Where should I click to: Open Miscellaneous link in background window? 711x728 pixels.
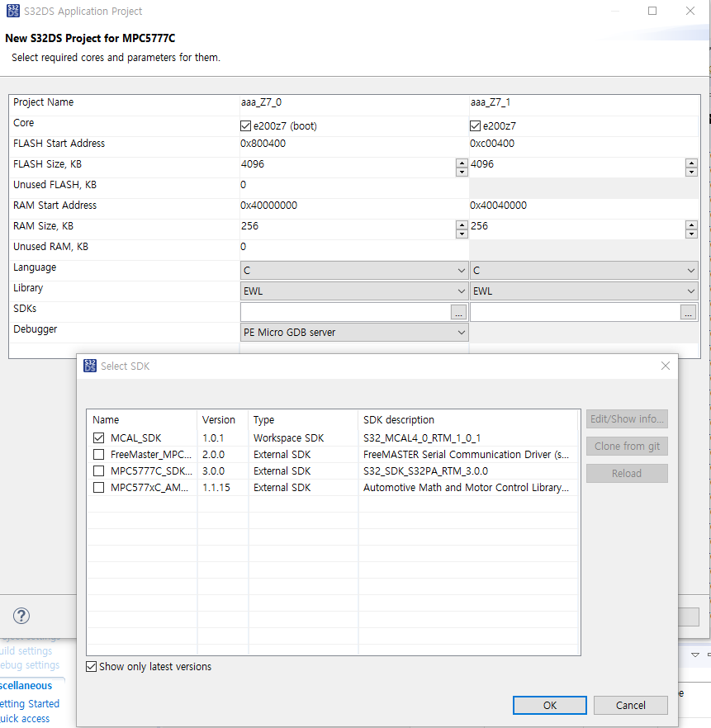[26, 686]
